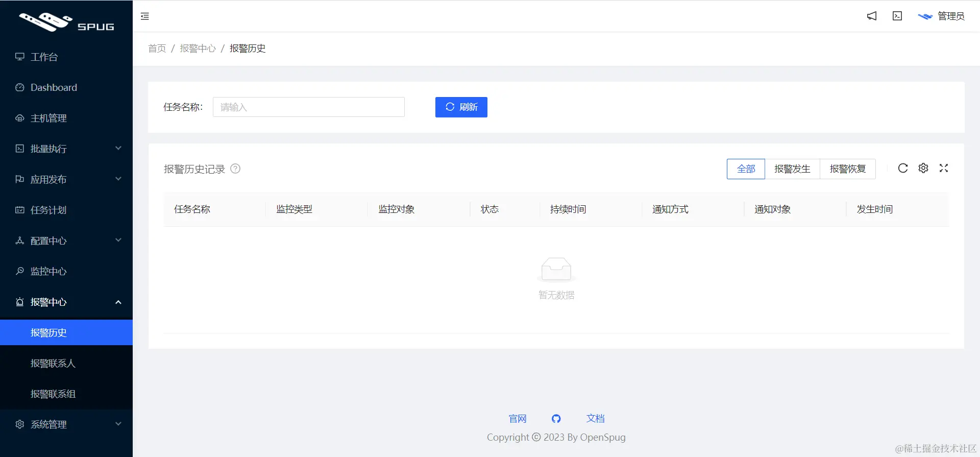Viewport: 980px width, 457px height.
Task: Click the 配置中心 deployment icon in sidebar
Action: pos(20,240)
